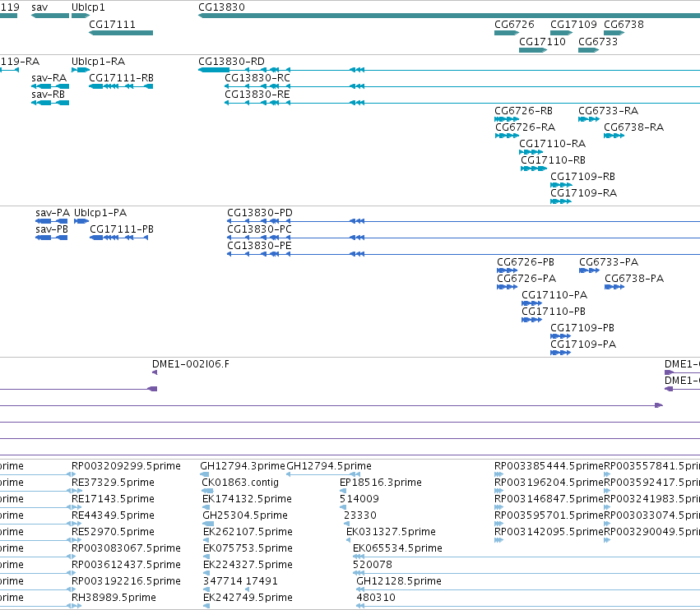Select the RE44349.5prime EST label
The image size is (700, 610).
pos(113,515)
